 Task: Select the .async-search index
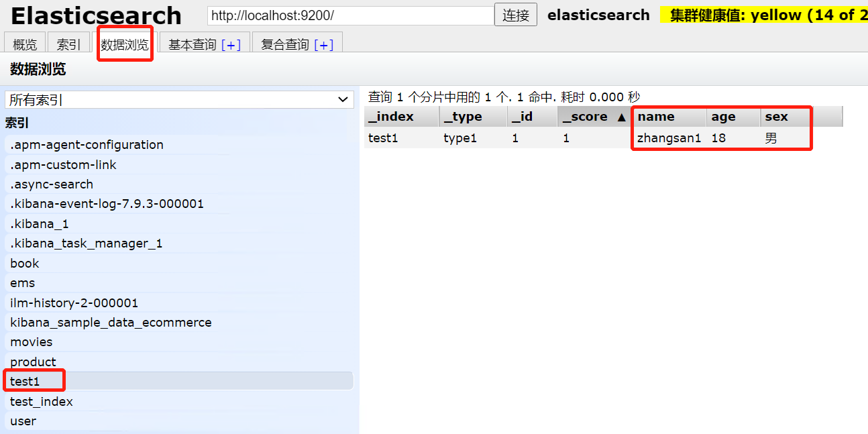point(179,184)
